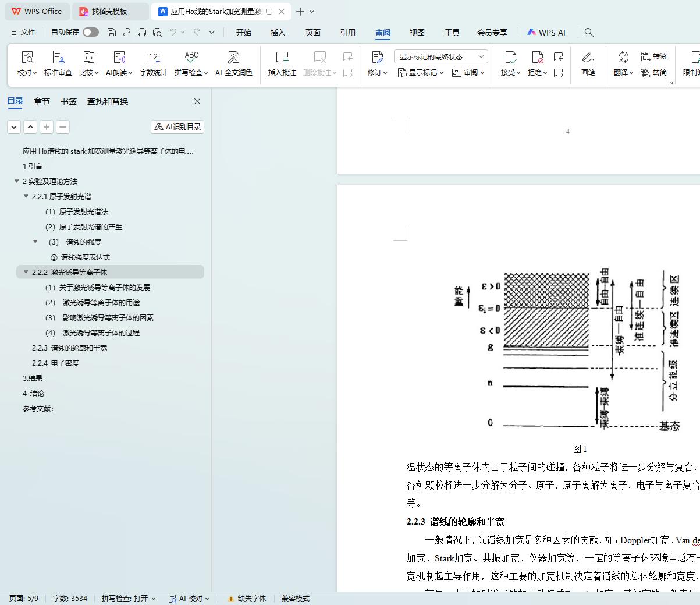Toggle the 自动保存 autosave switch
This screenshot has height=605, width=700.
[x=90, y=32]
